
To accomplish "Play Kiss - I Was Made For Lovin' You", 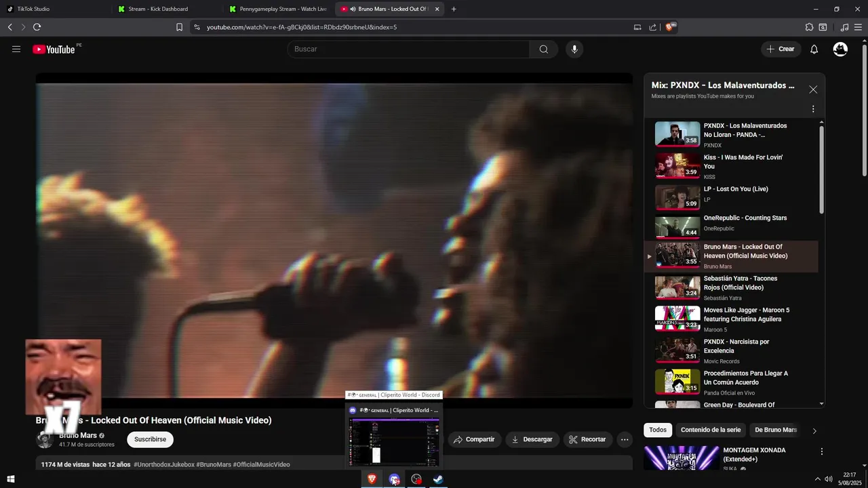I will click(x=731, y=166).
